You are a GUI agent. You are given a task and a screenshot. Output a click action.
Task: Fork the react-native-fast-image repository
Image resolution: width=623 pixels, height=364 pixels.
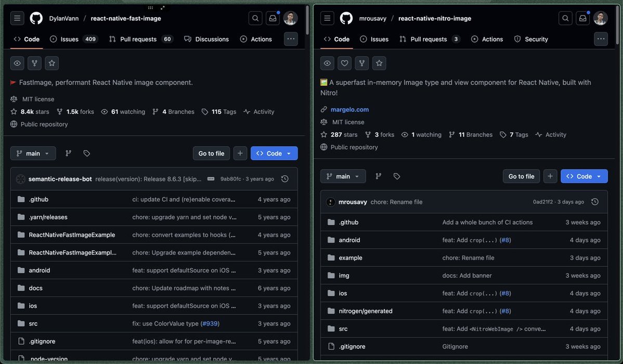click(34, 63)
